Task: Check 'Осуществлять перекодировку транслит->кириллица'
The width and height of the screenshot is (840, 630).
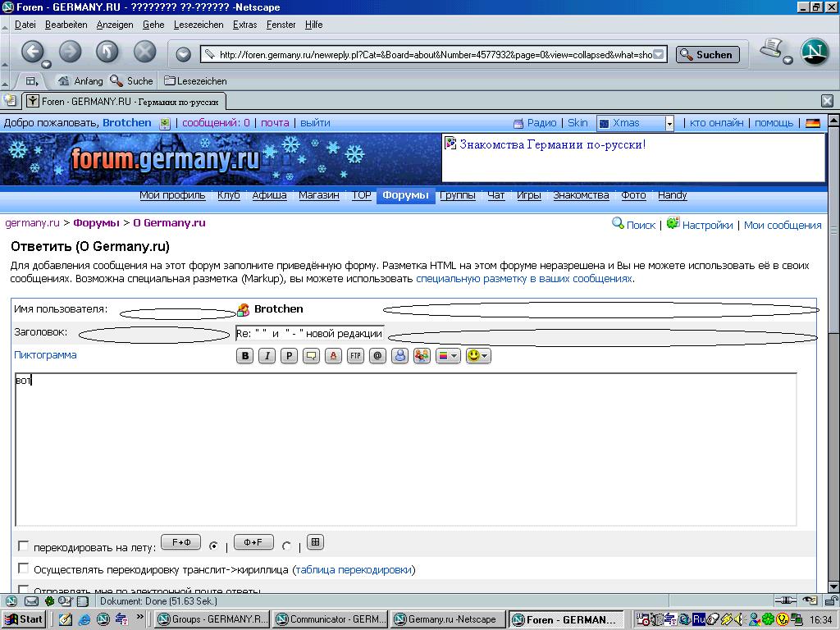Action: (23, 568)
